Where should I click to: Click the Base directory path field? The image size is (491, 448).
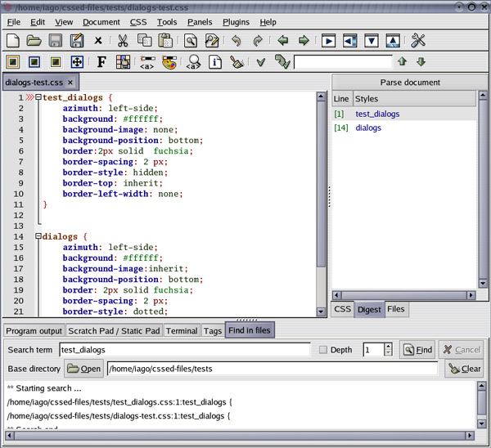pos(273,369)
